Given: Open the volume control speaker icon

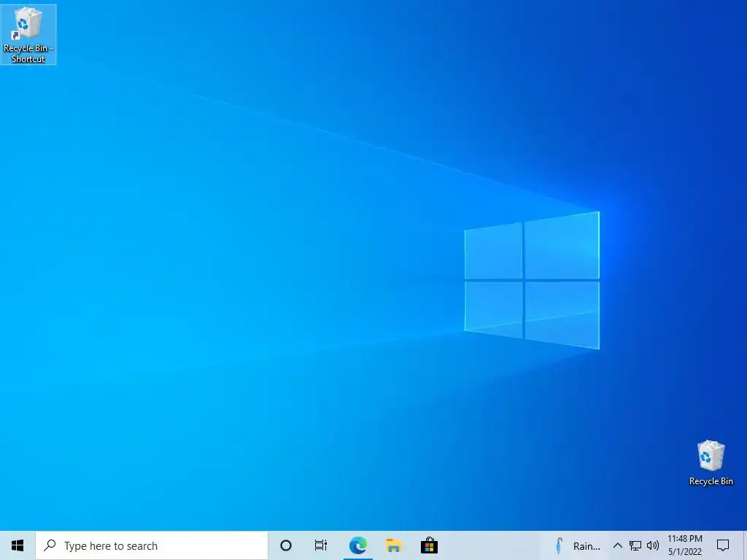Looking at the screenshot, I should pyautogui.click(x=653, y=545).
